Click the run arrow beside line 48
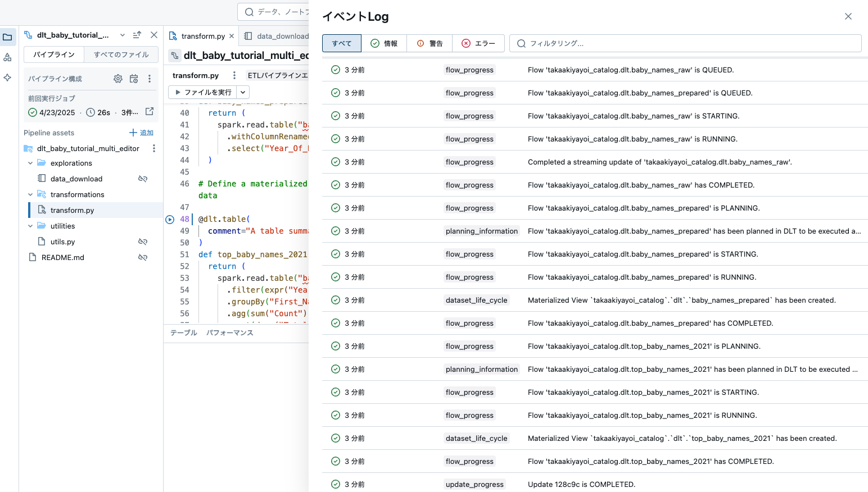868x492 pixels. 170,219
